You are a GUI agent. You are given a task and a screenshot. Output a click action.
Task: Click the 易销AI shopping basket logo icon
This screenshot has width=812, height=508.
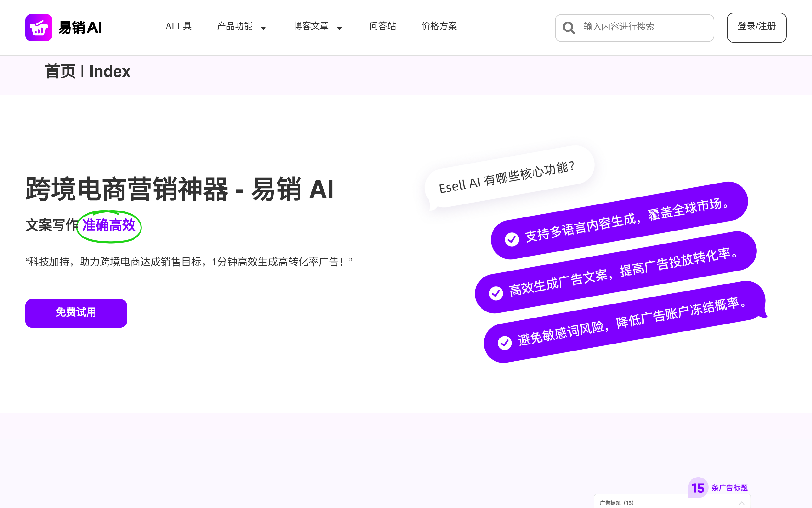coord(39,28)
